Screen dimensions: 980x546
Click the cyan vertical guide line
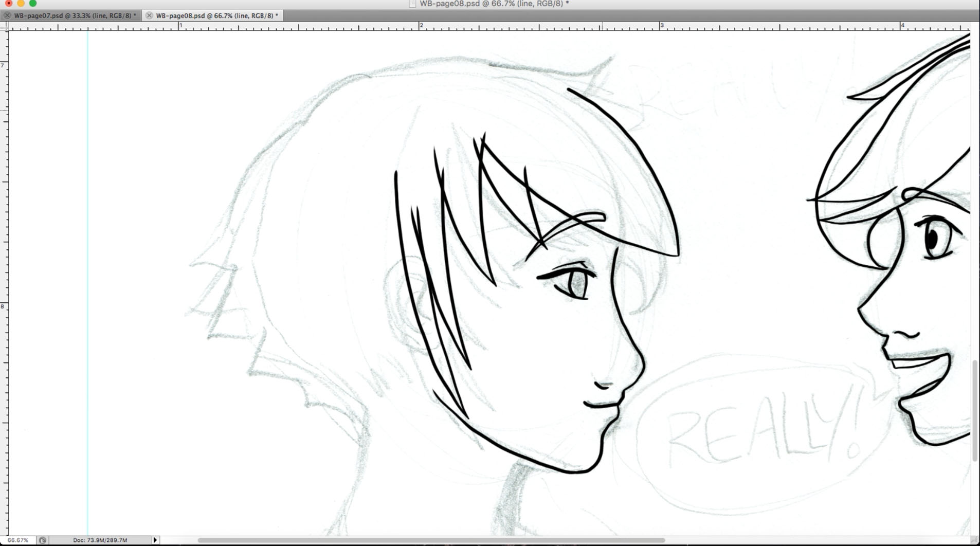pos(87,257)
